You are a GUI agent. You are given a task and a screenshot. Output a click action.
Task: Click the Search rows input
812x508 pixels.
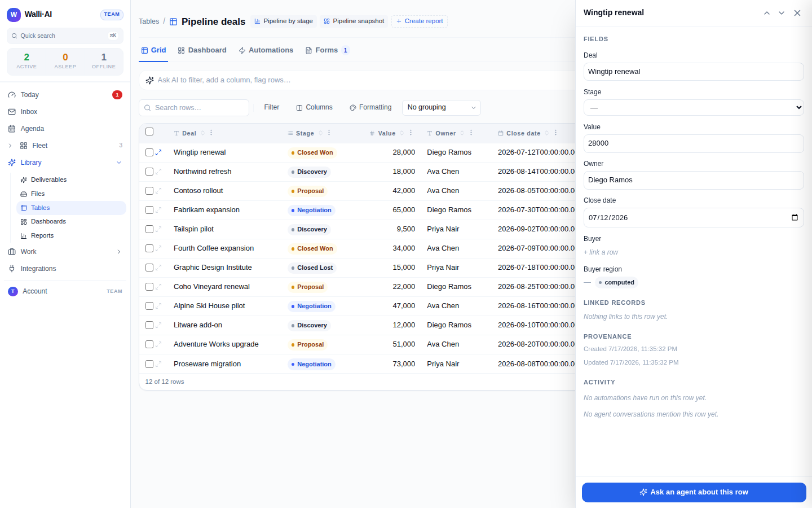[x=194, y=108]
